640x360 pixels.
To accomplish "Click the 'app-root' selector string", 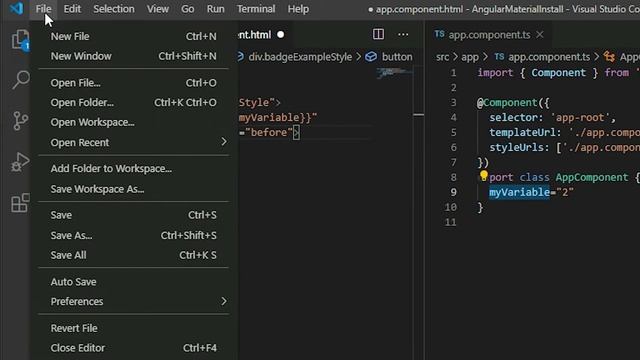I will (580, 118).
